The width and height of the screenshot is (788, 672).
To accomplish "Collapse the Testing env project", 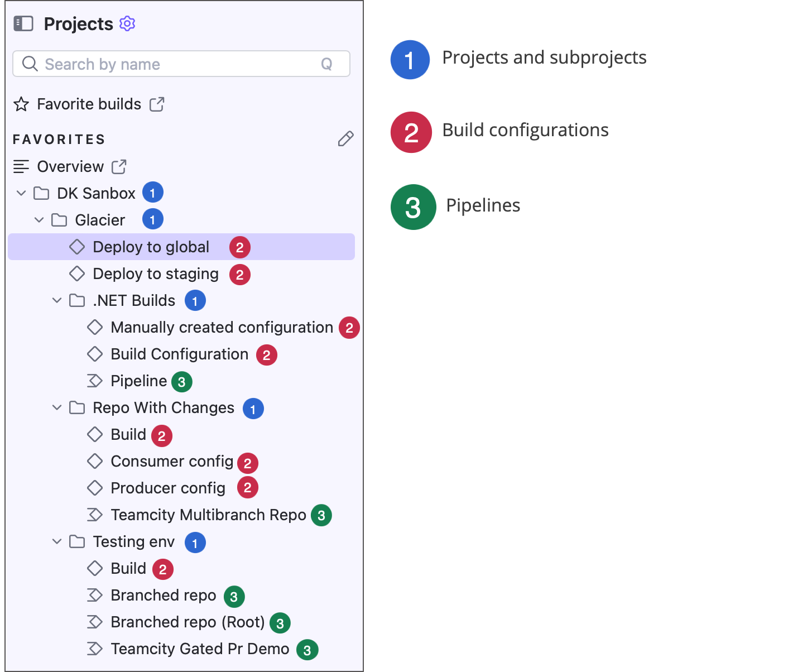I will click(57, 541).
